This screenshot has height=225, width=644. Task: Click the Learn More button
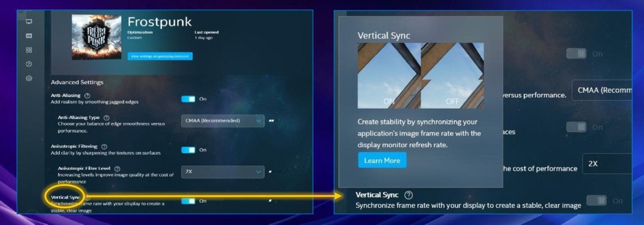(x=382, y=160)
